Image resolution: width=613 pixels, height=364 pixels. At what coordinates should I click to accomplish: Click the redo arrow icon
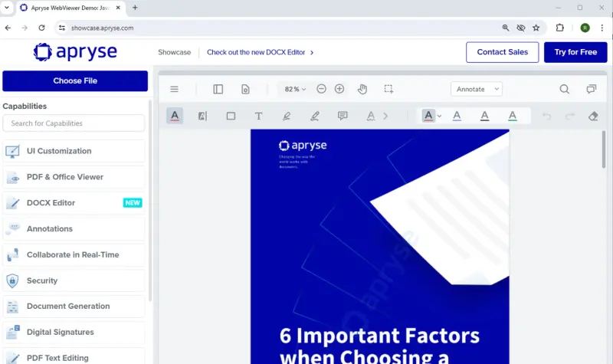point(569,116)
